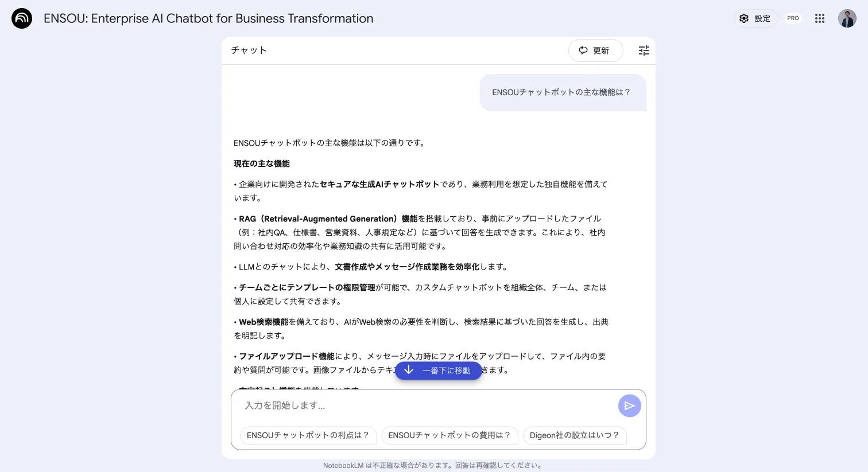Open the chat configuration sliders icon
868x472 pixels.
pyautogui.click(x=644, y=50)
